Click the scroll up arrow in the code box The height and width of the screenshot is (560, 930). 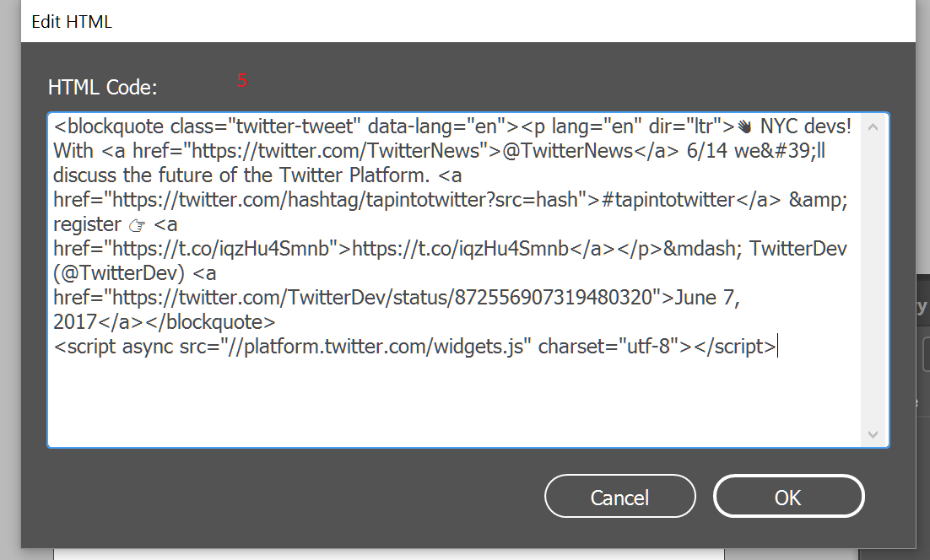pyautogui.click(x=873, y=127)
